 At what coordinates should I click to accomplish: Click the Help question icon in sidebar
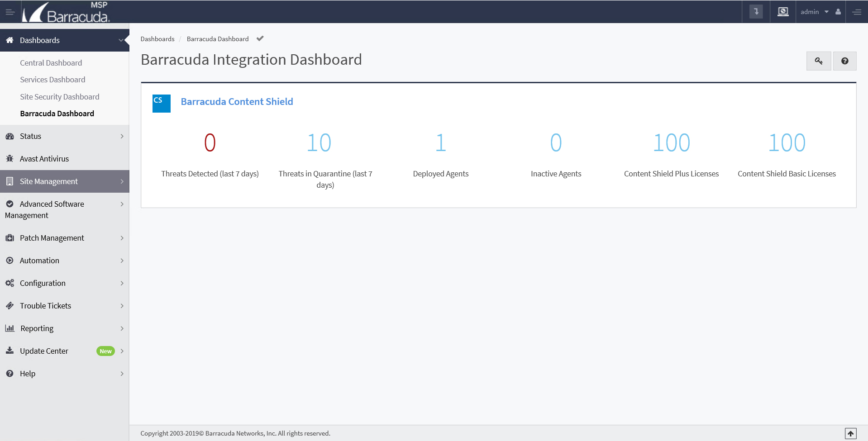10,374
